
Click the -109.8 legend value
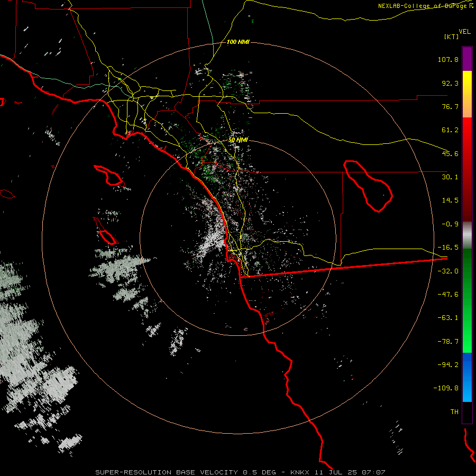446,388
